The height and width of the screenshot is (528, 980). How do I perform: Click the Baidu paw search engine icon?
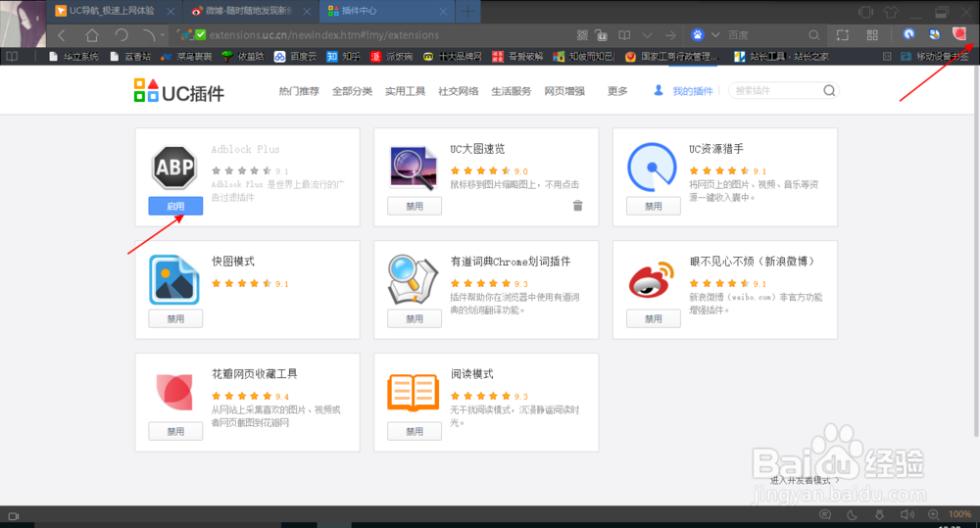[698, 35]
